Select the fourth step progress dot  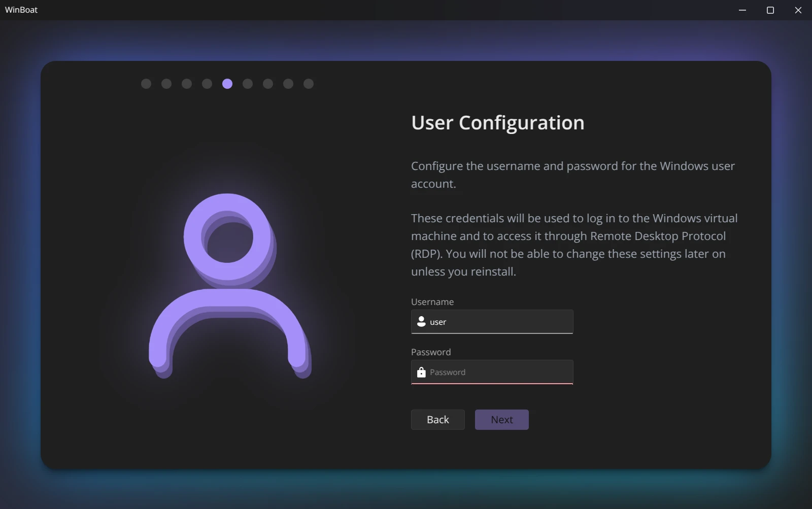click(207, 84)
